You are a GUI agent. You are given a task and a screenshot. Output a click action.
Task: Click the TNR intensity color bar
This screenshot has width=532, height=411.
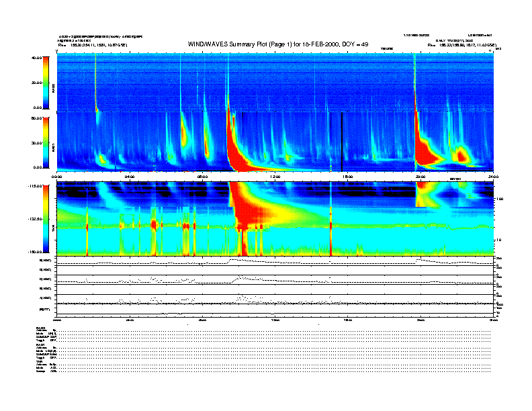point(46,219)
